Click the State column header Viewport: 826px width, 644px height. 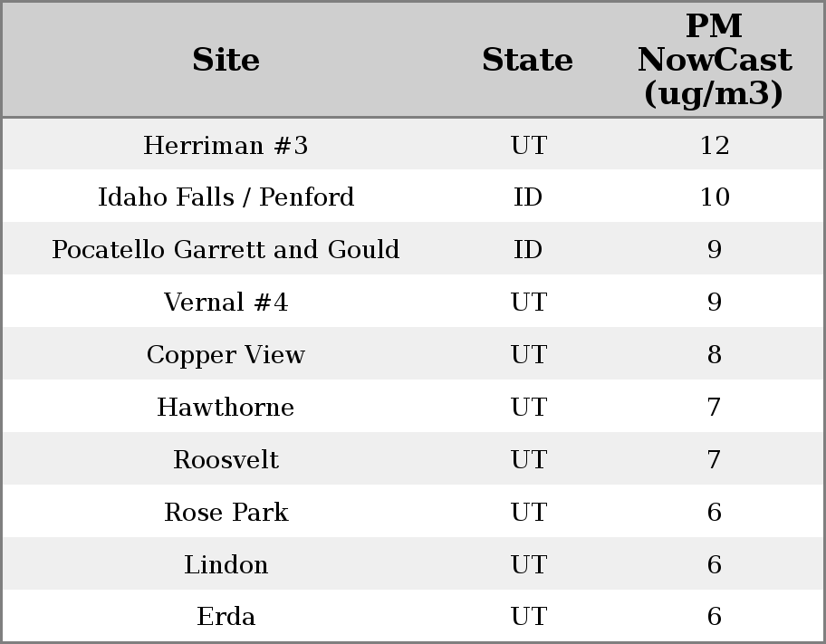[527, 61]
